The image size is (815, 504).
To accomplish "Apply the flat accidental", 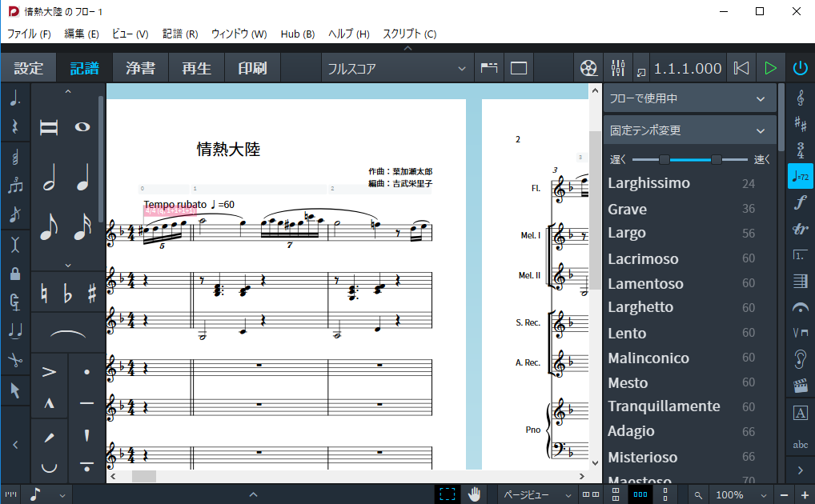I will (x=67, y=294).
